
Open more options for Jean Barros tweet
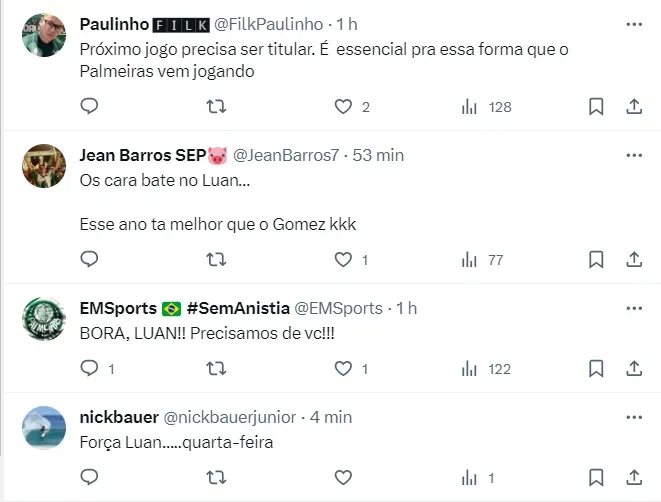[x=633, y=155]
